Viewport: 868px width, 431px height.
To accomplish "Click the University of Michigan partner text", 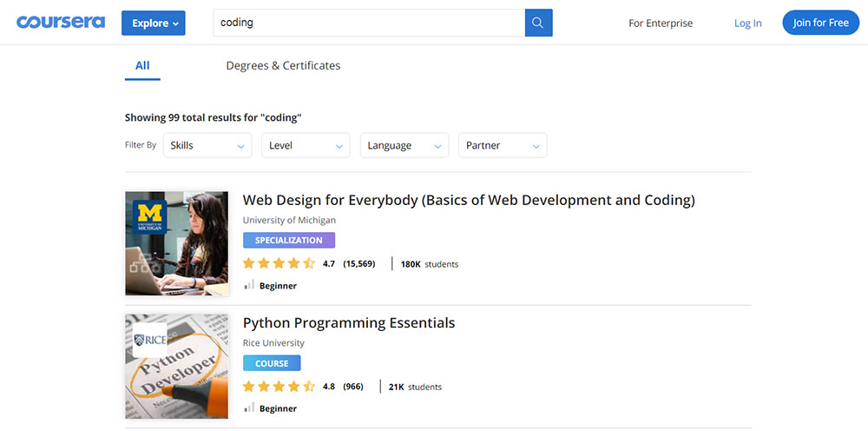I will (x=289, y=220).
